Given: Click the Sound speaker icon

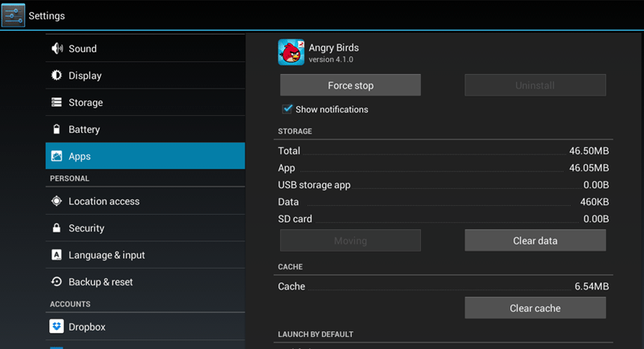Looking at the screenshot, I should pos(57,48).
